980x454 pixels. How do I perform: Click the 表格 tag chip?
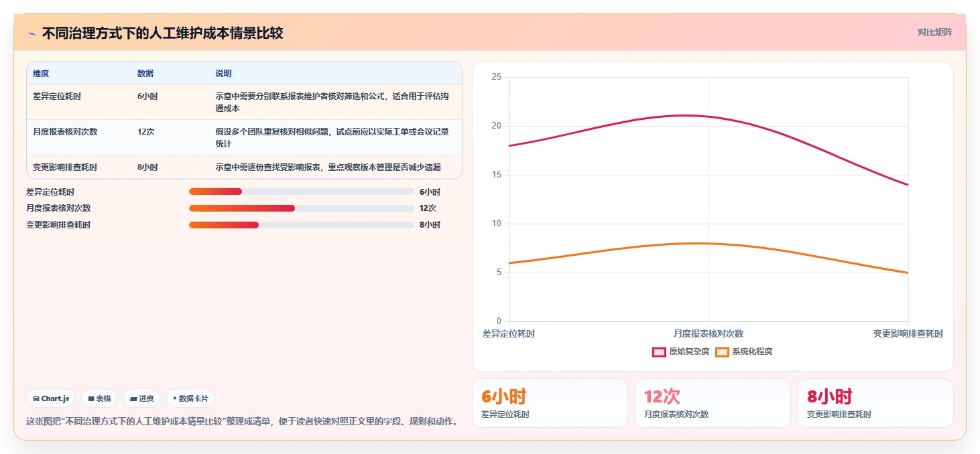[99, 398]
